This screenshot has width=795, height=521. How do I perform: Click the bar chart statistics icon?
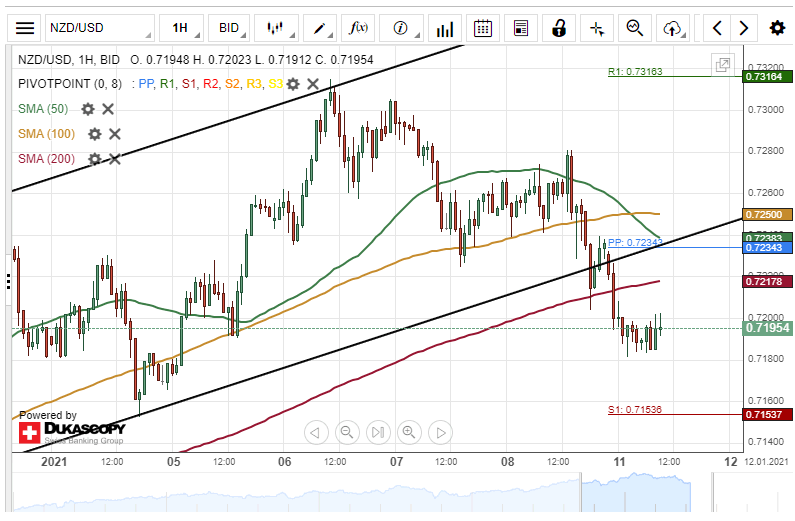click(x=445, y=27)
